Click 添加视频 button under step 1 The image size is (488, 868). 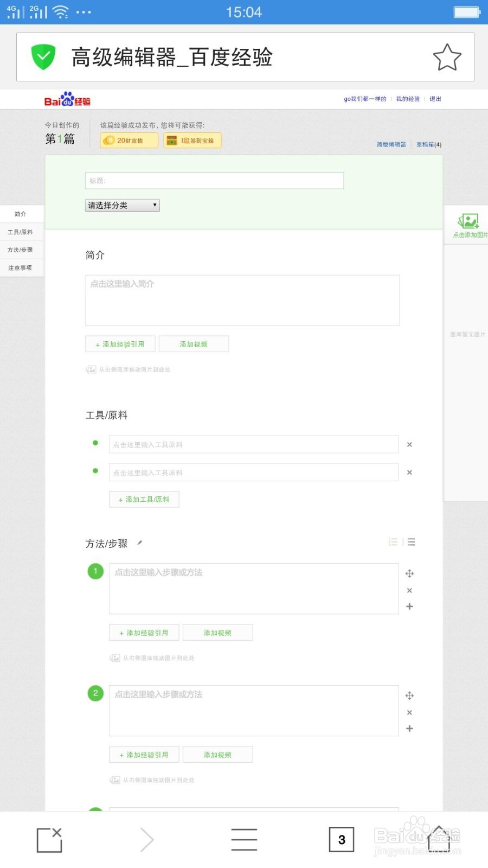coord(218,633)
